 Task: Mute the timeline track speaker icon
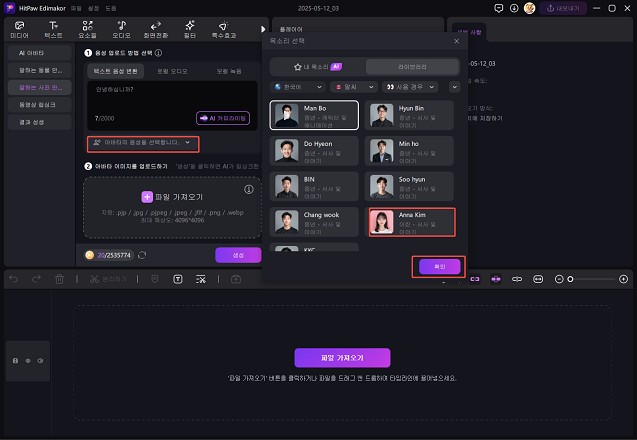(40, 361)
